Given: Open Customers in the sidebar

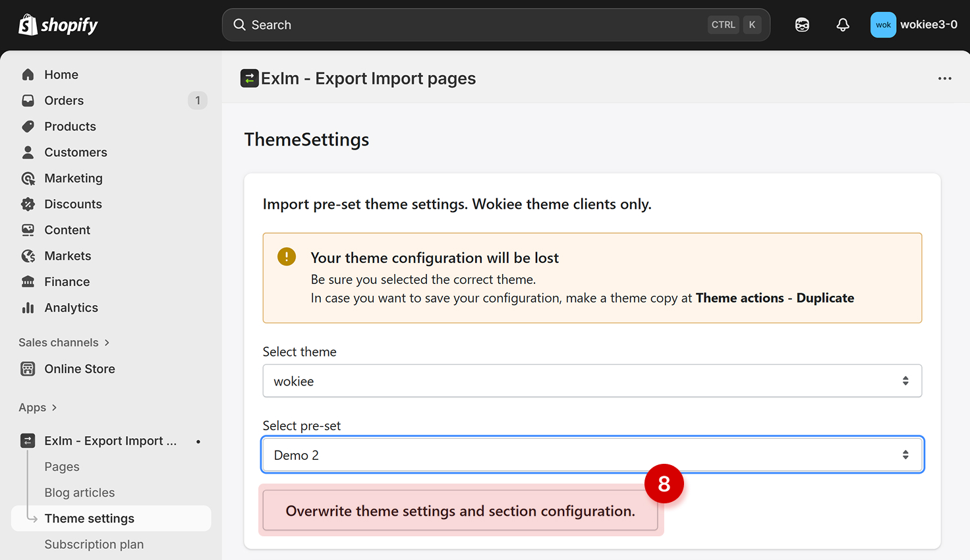Looking at the screenshot, I should tap(75, 152).
